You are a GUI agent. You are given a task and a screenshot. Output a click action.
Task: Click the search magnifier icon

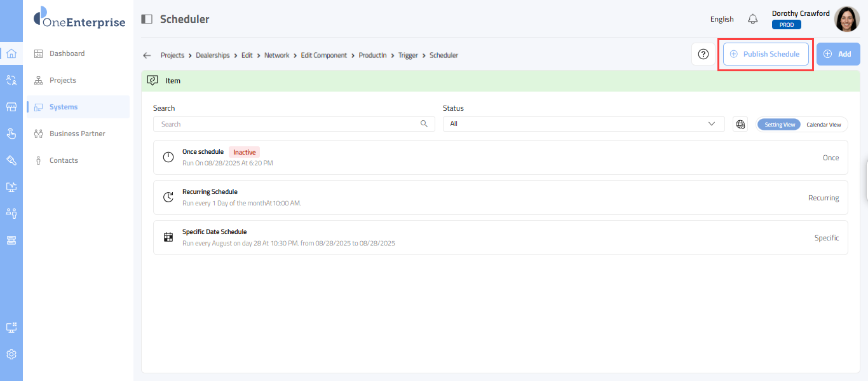click(424, 124)
